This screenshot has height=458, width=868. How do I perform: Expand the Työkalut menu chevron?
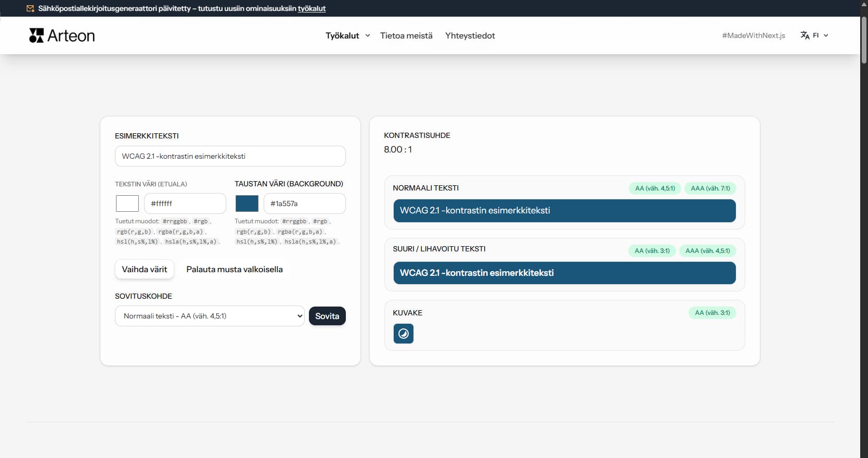(368, 35)
